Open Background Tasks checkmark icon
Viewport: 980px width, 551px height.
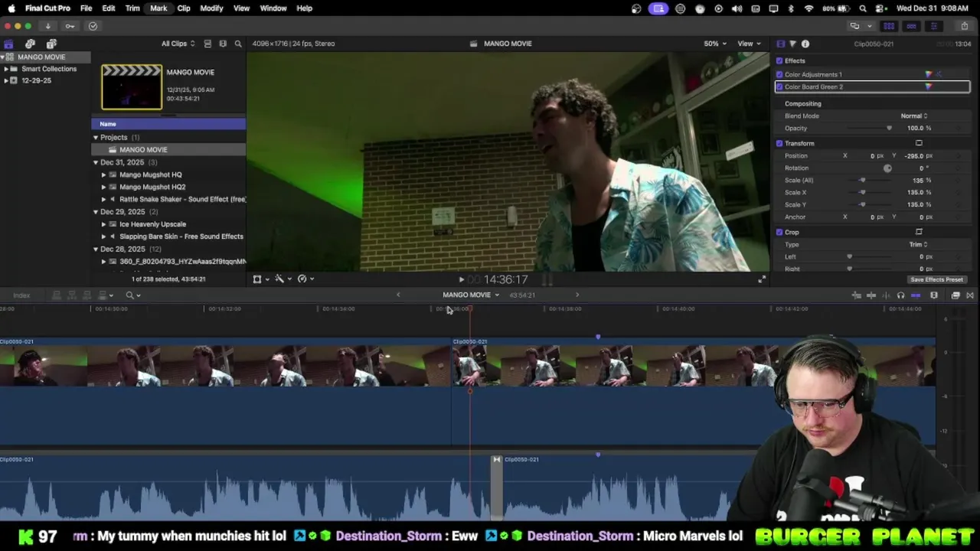93,26
